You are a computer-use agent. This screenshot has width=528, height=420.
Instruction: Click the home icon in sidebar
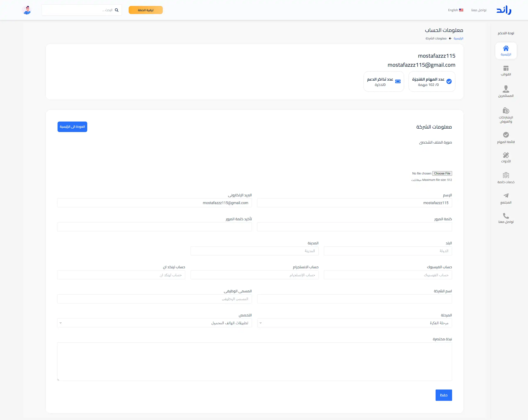[506, 48]
